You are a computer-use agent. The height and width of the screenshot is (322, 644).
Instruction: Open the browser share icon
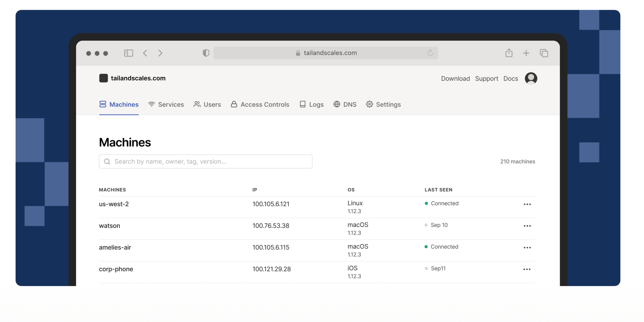coord(509,53)
